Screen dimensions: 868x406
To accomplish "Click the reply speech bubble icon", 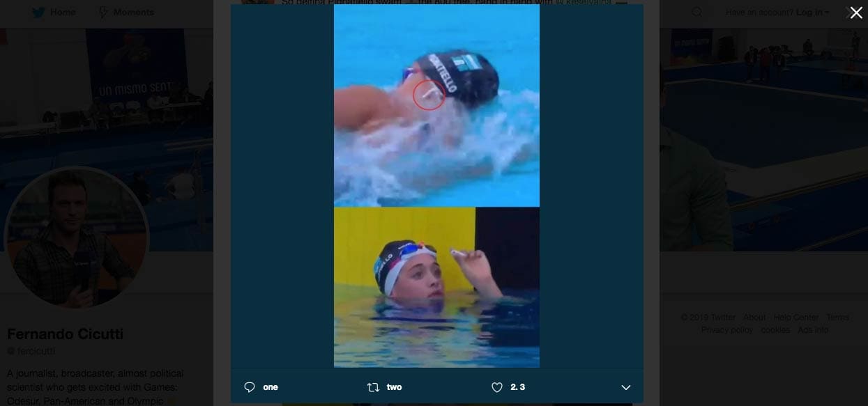I will 250,387.
